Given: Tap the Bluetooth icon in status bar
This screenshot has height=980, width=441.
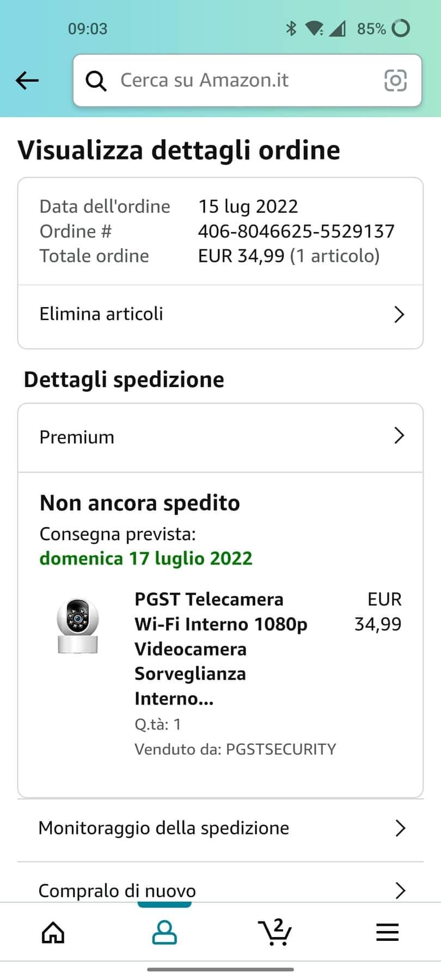Looking at the screenshot, I should pyautogui.click(x=291, y=28).
